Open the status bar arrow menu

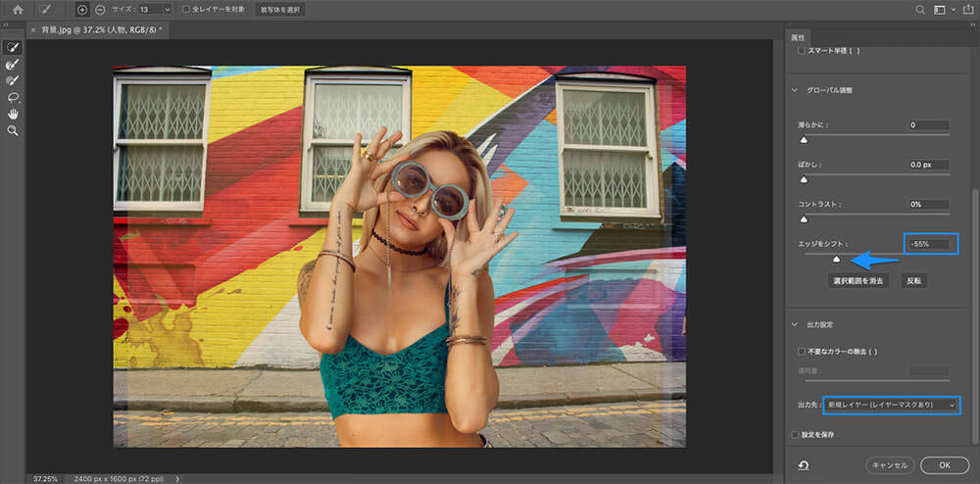pos(177,479)
